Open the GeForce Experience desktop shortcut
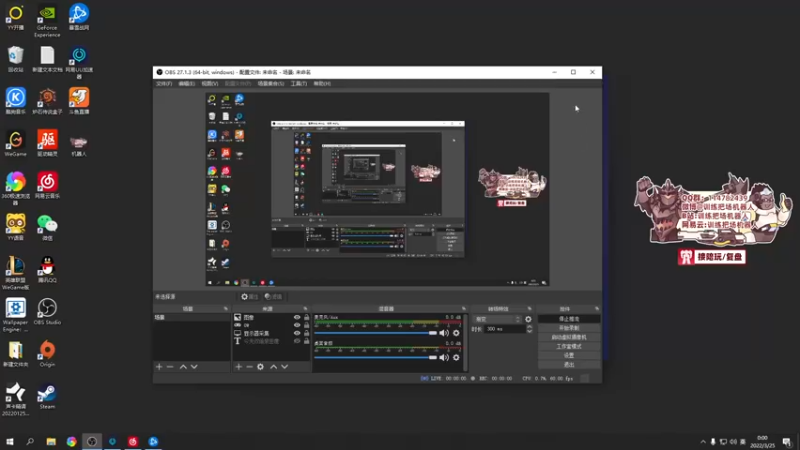Viewport: 800px width, 450px height. coord(47,21)
